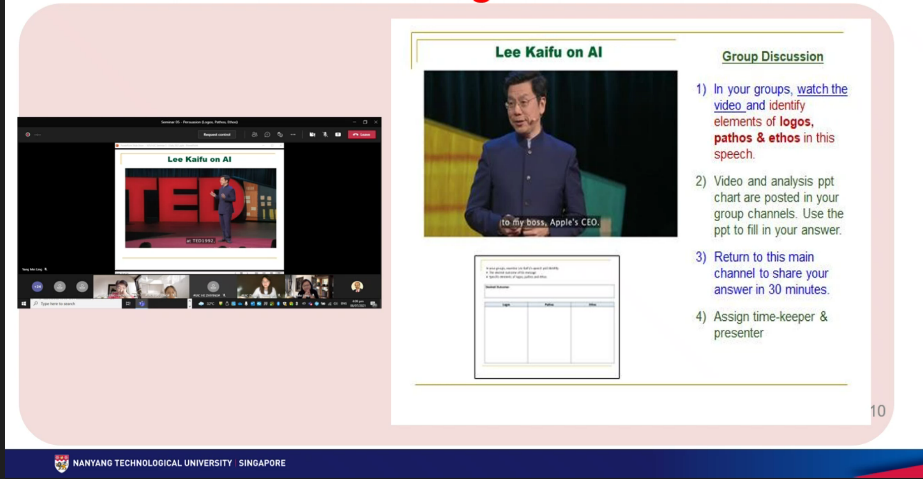Click the Task View taskbar icon

127,303
